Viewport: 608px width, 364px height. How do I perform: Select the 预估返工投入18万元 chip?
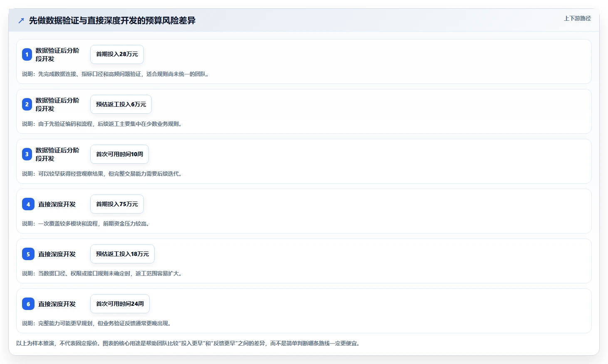pyautogui.click(x=122, y=254)
